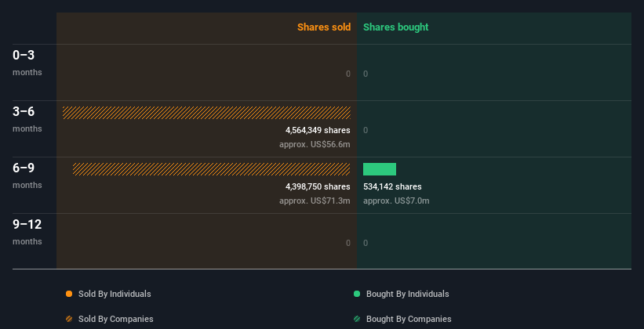Click the Bought By Individuals green dot
Image resolution: width=644 pixels, height=329 pixels.
(x=357, y=294)
